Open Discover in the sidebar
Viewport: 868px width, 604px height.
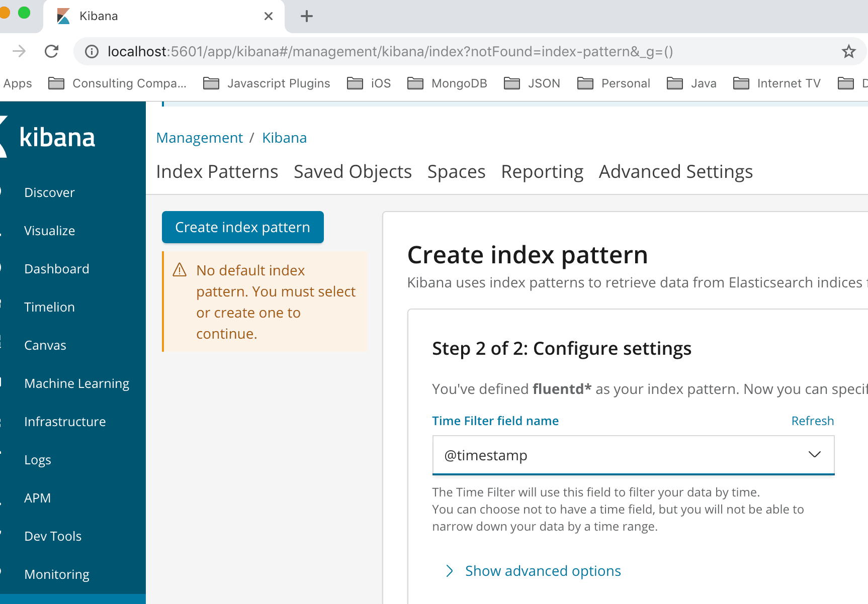click(x=49, y=192)
